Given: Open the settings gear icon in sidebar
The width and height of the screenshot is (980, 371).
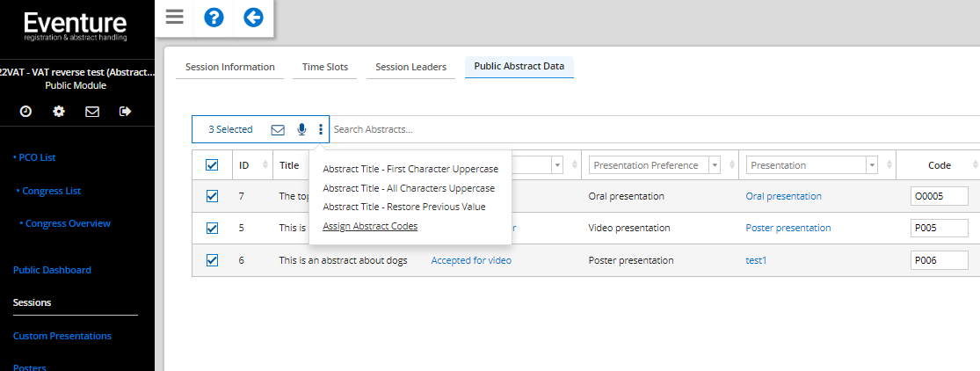Looking at the screenshot, I should (59, 112).
